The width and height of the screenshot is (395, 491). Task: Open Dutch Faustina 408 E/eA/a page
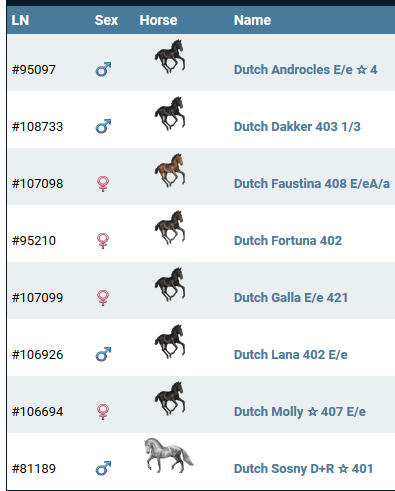[312, 184]
